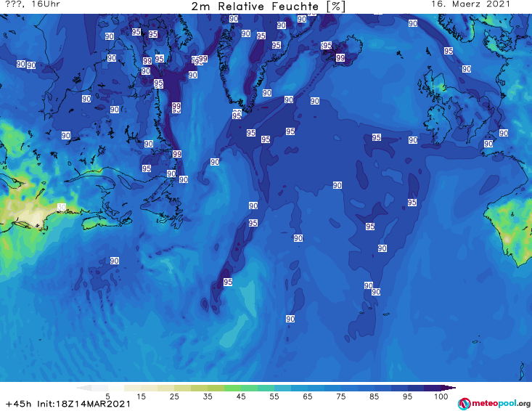Click the '???, 16Uhr' time label
Screen dimensions: 532x411
[33, 4]
